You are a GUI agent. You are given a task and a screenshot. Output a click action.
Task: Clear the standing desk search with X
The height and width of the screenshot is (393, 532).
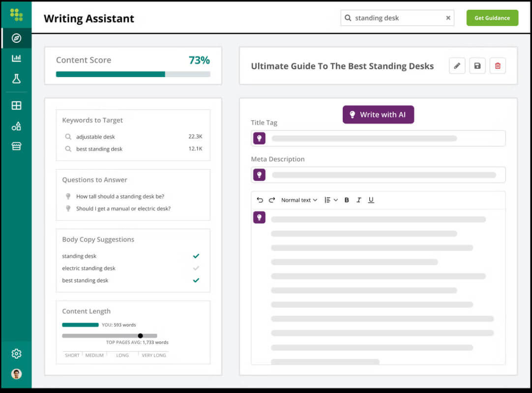click(448, 18)
